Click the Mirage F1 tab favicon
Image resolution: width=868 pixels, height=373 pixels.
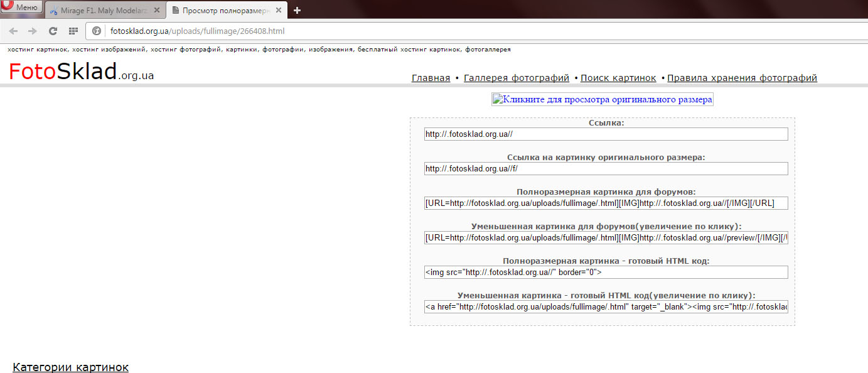point(53,10)
